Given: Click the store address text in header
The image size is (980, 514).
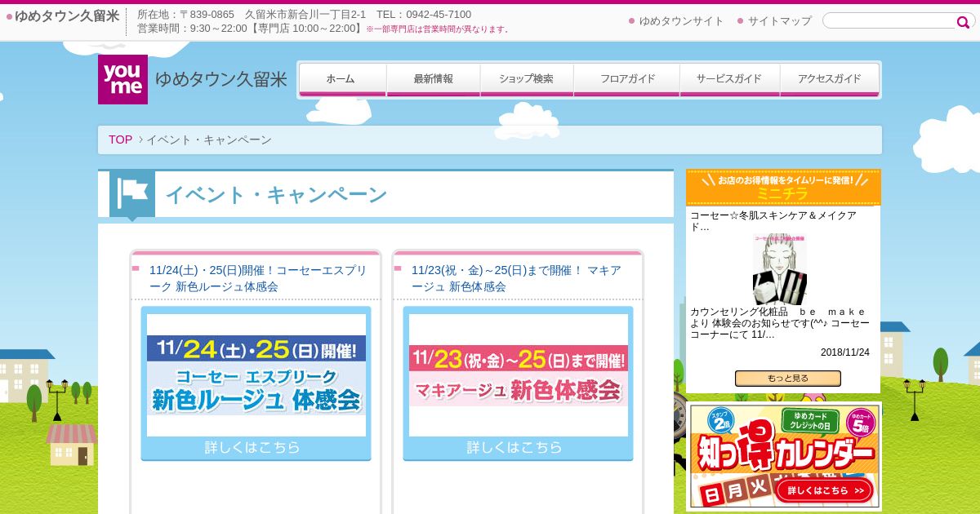Looking at the screenshot, I should (x=304, y=15).
